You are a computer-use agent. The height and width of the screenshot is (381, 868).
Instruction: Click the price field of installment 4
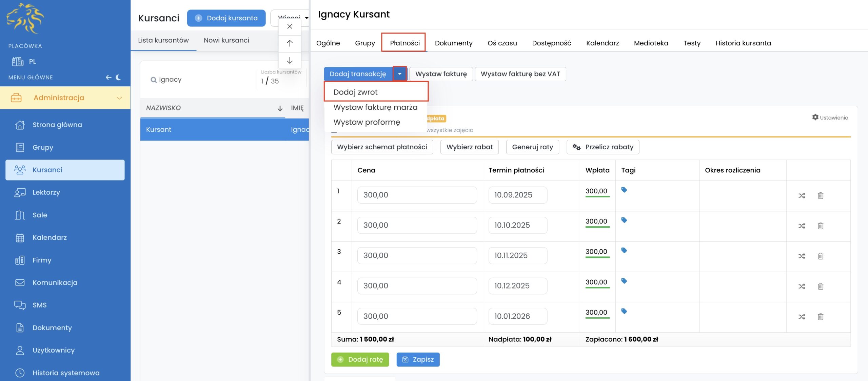click(417, 286)
